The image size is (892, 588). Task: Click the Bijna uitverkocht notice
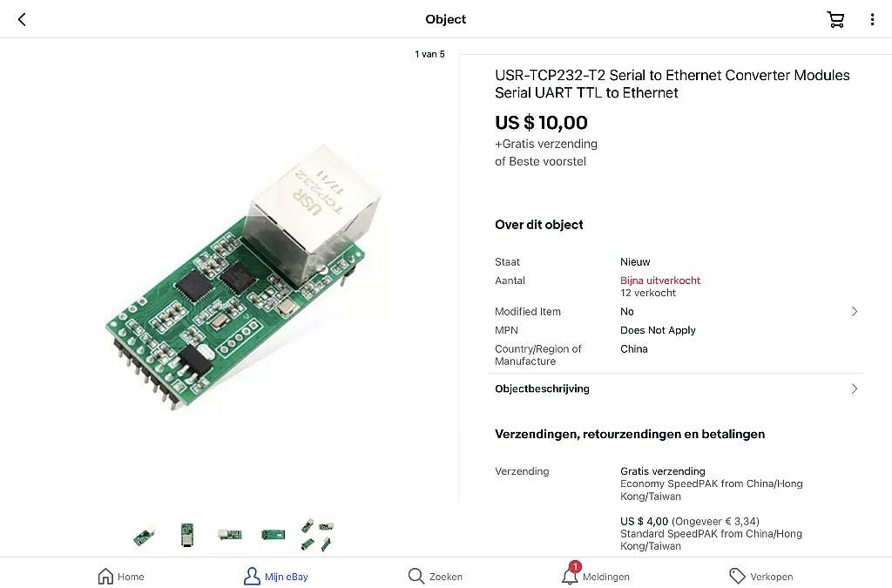click(x=659, y=280)
